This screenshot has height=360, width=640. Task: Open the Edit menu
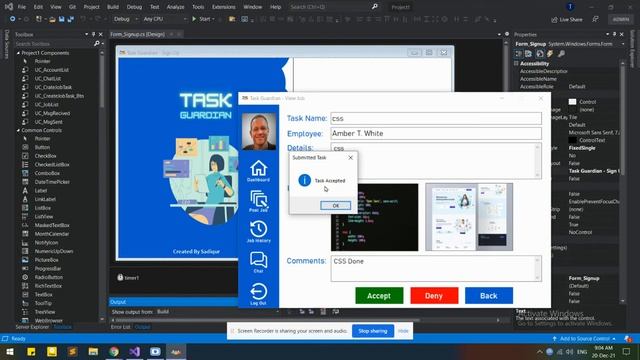pyautogui.click(x=38, y=7)
